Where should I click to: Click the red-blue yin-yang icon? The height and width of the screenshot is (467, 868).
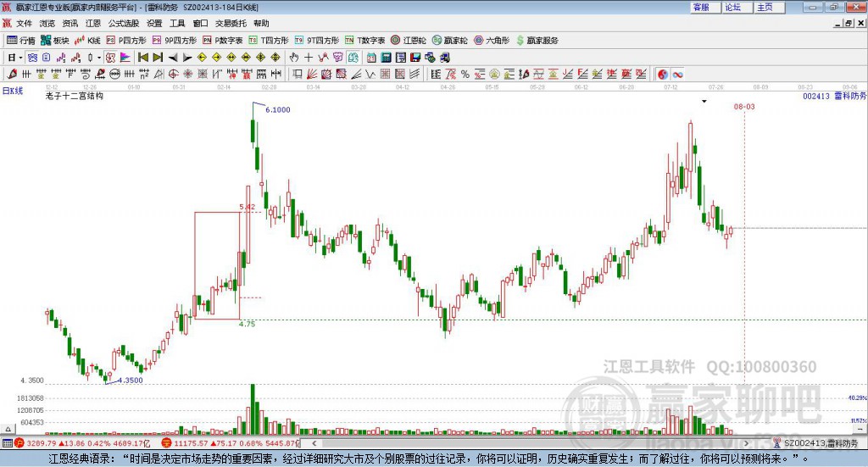[663, 74]
